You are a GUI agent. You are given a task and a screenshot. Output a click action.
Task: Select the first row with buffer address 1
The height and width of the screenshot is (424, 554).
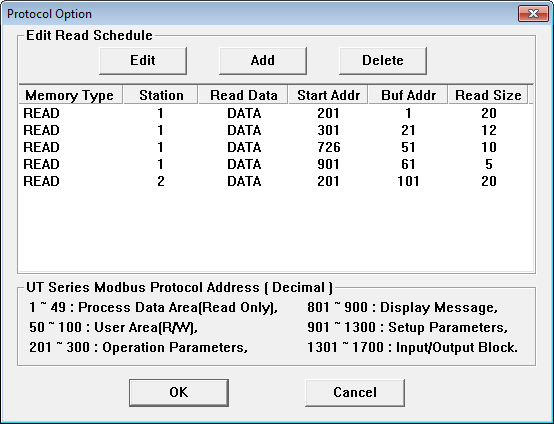pos(276,113)
